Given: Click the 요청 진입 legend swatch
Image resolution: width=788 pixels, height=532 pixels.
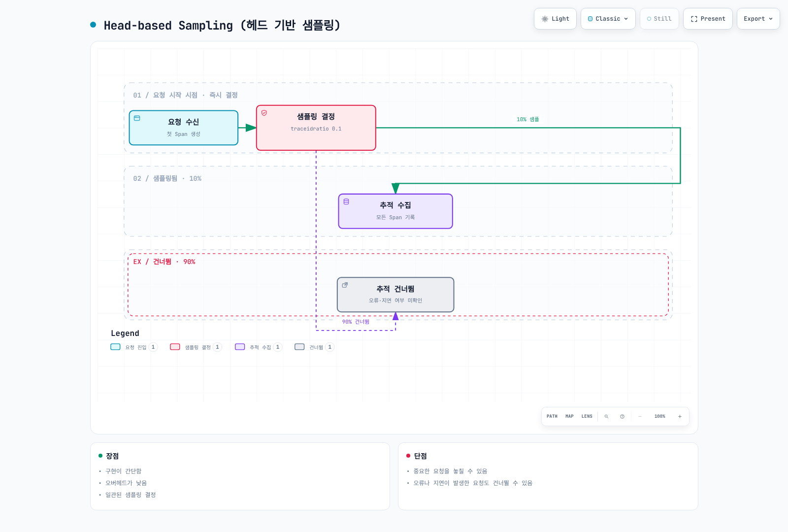Looking at the screenshot, I should tap(115, 347).
